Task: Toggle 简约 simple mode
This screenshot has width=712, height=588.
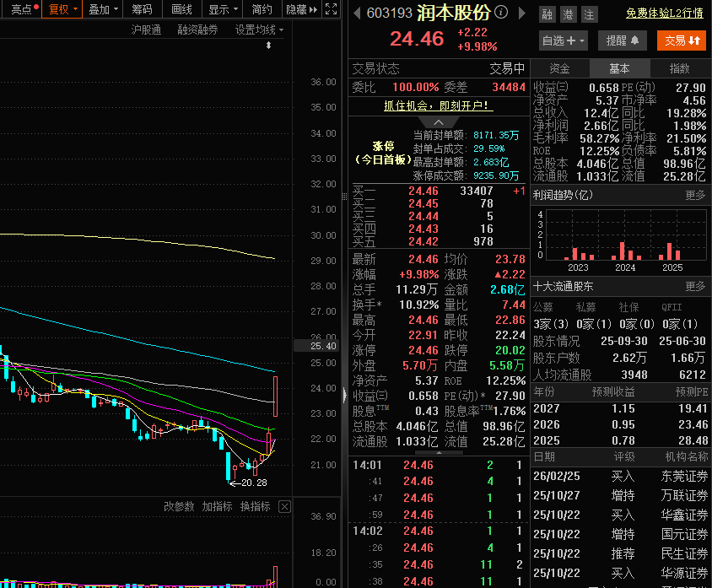Action: pyautogui.click(x=262, y=9)
